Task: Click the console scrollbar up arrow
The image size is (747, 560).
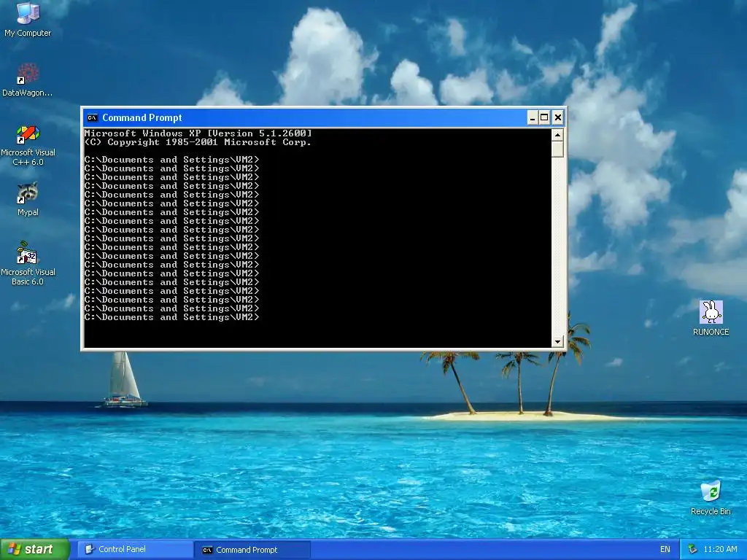Action: [557, 135]
